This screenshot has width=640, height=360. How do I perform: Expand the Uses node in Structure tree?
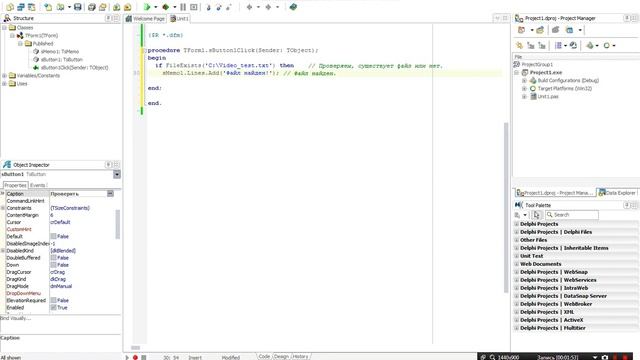4,84
